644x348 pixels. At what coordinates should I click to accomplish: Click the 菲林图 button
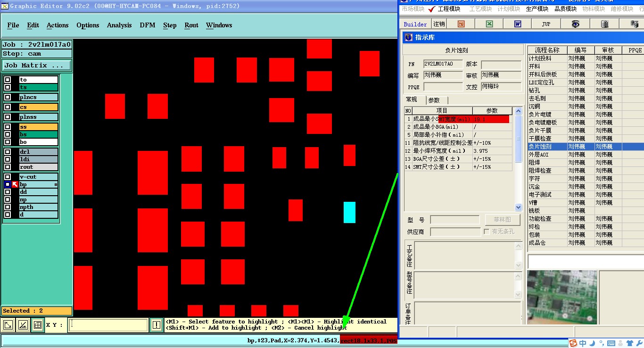tap(502, 220)
